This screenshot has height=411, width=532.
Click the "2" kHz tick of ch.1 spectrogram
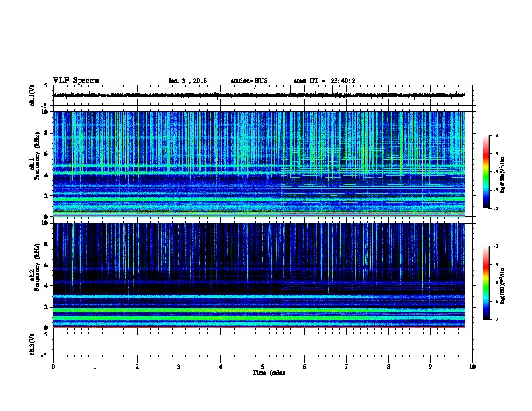click(x=48, y=195)
